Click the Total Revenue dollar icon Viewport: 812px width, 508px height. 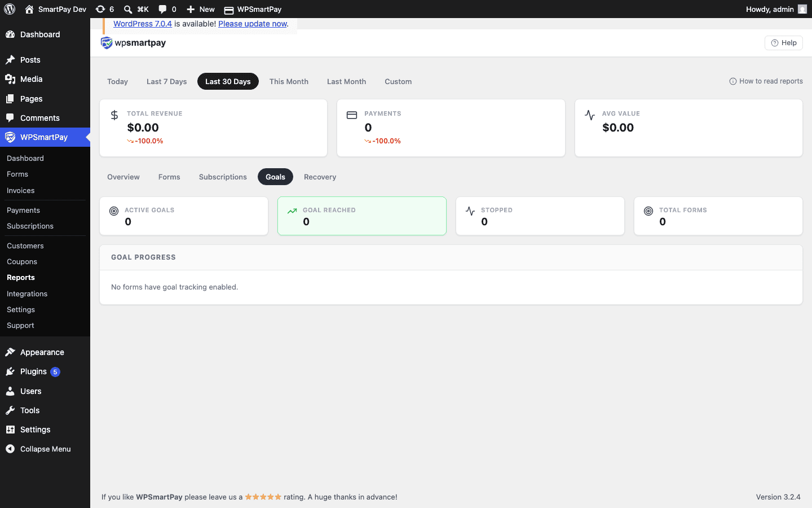114,115
